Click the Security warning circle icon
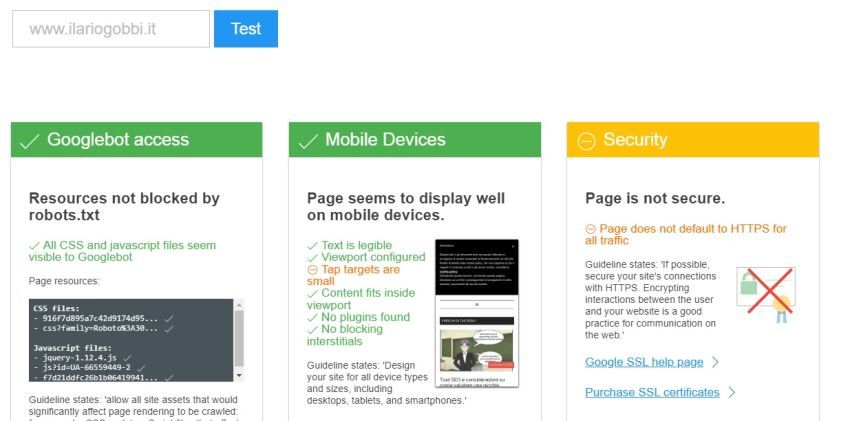Viewport: 850px width, 421px height. coord(586,142)
